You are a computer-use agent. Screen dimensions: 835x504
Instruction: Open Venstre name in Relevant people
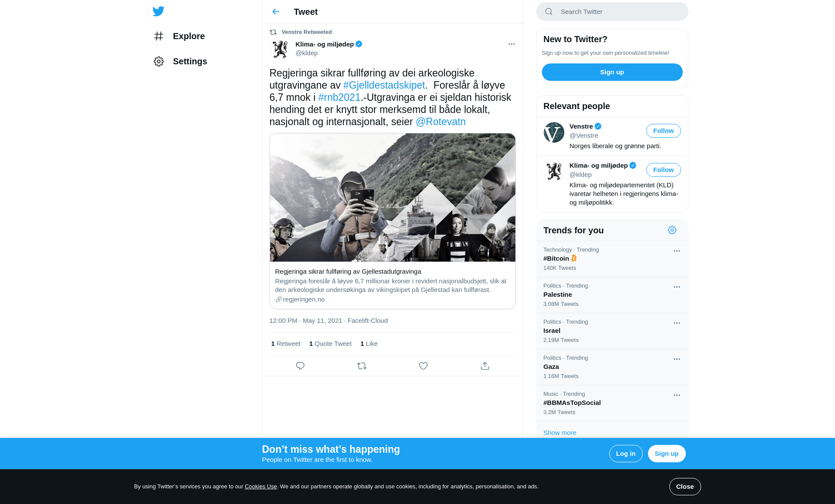click(581, 126)
